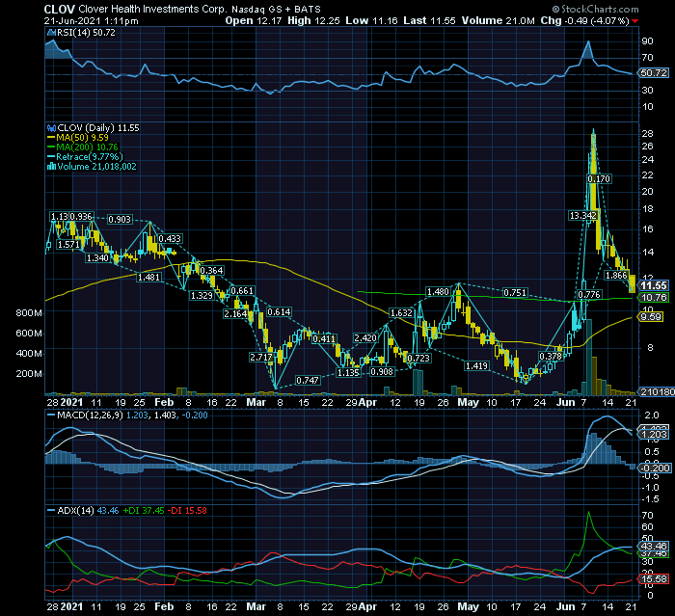Click the 1.571 retrace label

[x=68, y=245]
